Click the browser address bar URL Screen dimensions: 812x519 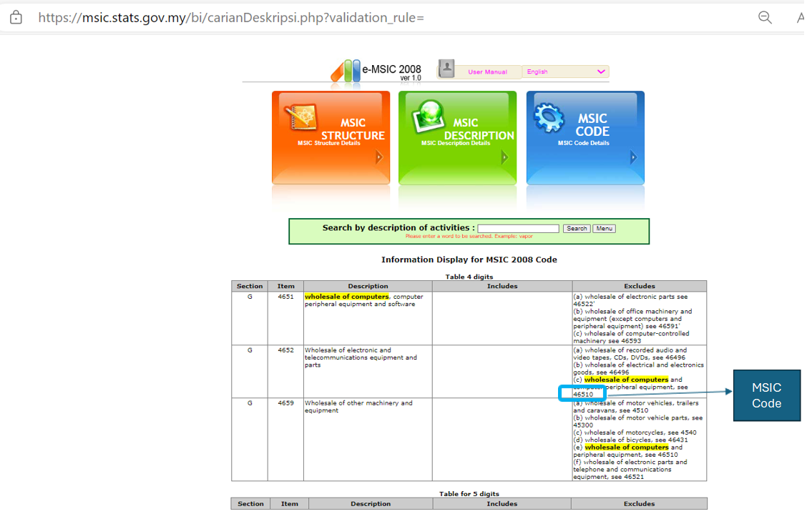point(231,17)
